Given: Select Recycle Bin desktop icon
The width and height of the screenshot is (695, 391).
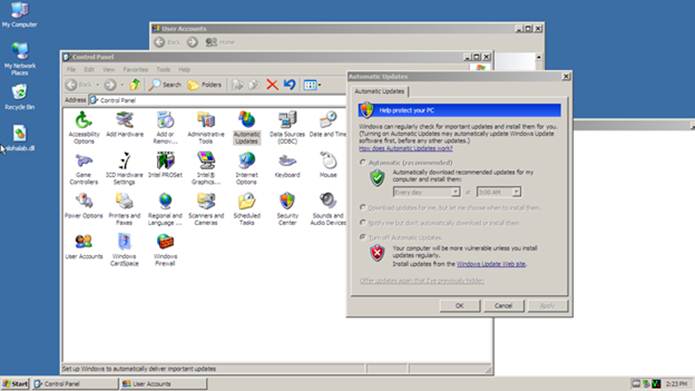Looking at the screenshot, I should click(19, 97).
